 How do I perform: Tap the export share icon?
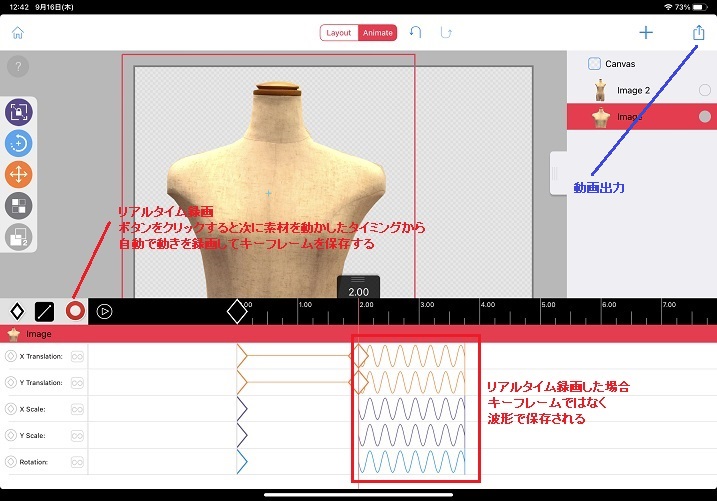pos(698,32)
